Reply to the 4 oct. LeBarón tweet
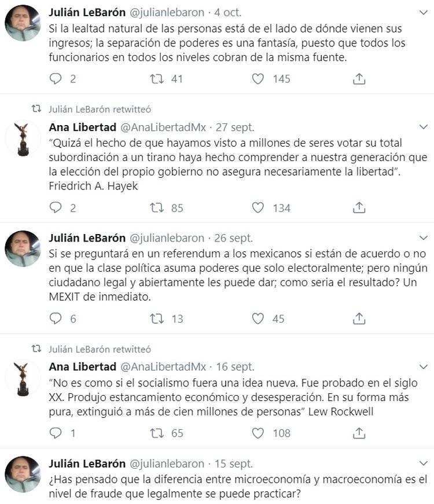Screen dimensions: 434x504 coord(56,79)
